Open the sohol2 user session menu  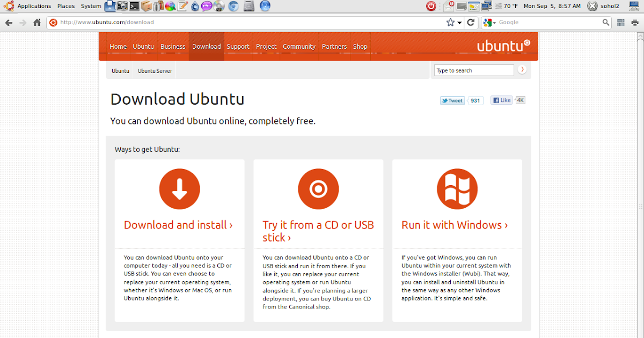604,6
